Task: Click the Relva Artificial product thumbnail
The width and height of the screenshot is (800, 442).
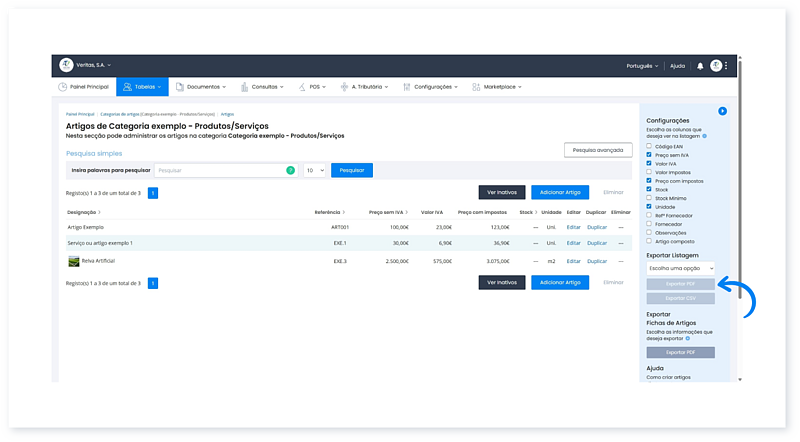Action: (73, 261)
